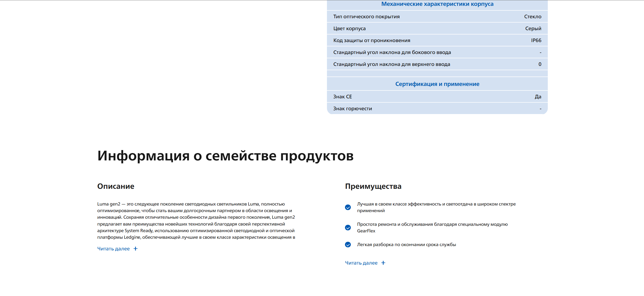
Task: Click "Стандартный угол наклона для бокового ввода"
Action: click(x=392, y=52)
